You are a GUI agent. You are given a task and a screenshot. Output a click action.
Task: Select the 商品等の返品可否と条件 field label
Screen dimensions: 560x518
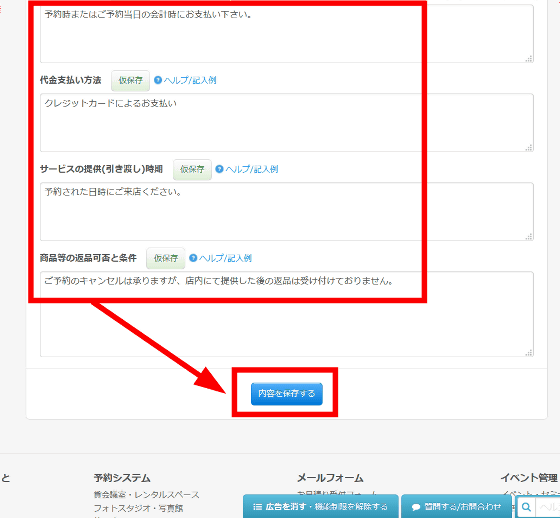pyautogui.click(x=88, y=258)
